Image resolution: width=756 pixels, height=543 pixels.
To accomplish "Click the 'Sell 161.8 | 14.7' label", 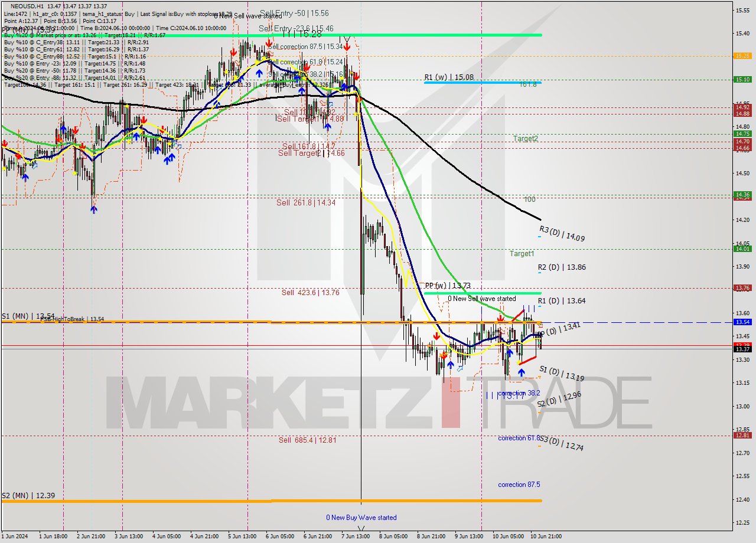I will tap(309, 146).
